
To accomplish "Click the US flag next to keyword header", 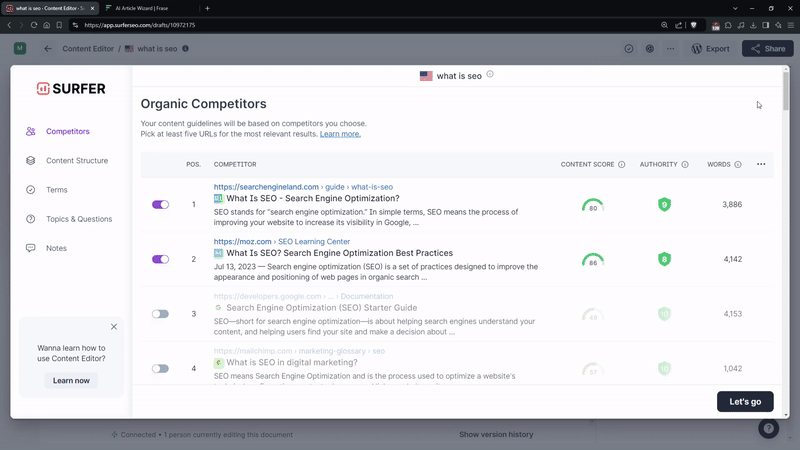I will pos(426,76).
